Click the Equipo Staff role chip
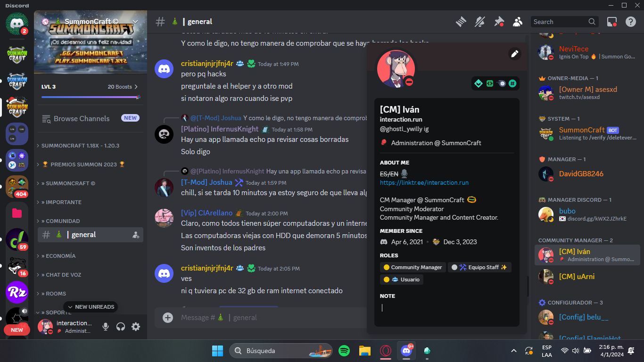 click(479, 267)
